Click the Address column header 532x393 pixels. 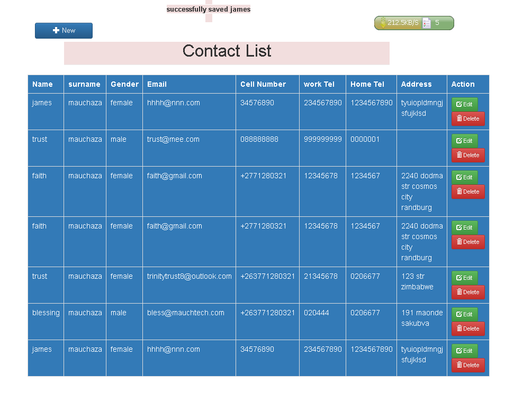tap(416, 84)
